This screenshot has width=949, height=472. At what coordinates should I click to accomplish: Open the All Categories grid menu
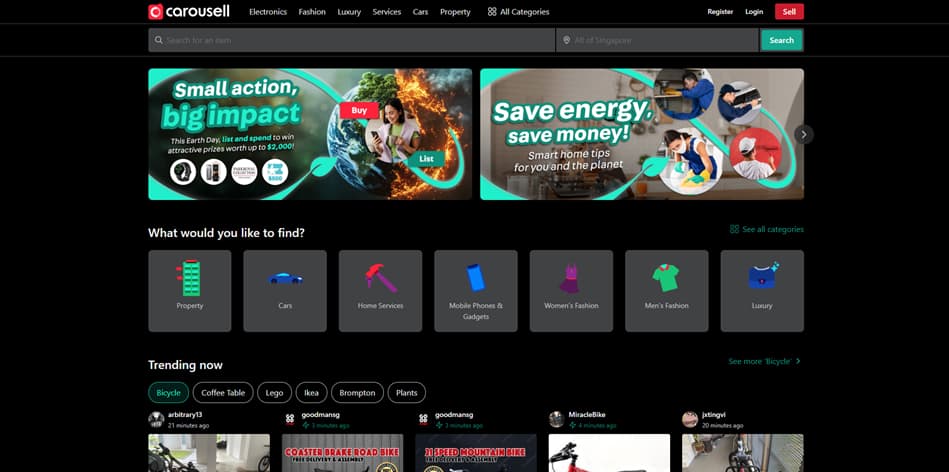coord(518,11)
